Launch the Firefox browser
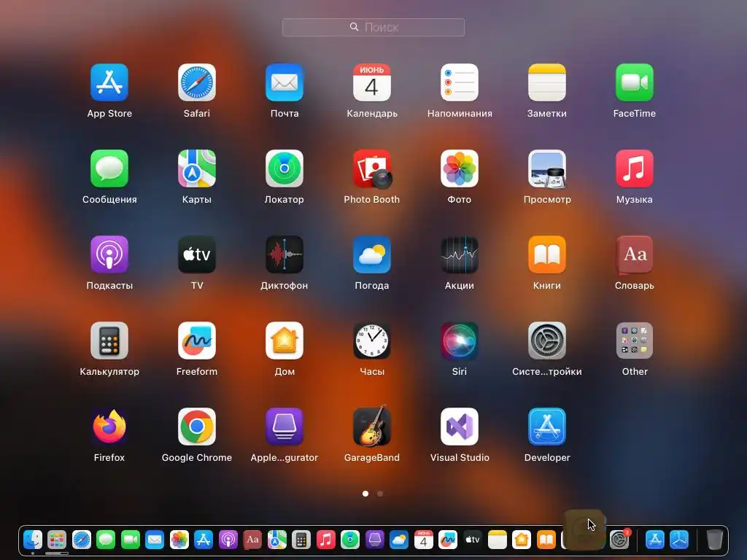 (x=109, y=427)
